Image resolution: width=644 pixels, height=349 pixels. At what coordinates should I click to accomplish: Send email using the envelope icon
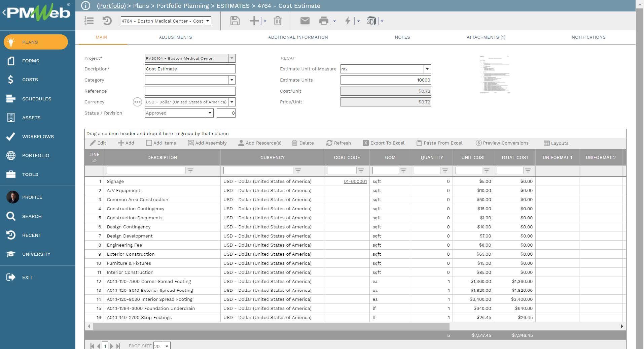305,21
